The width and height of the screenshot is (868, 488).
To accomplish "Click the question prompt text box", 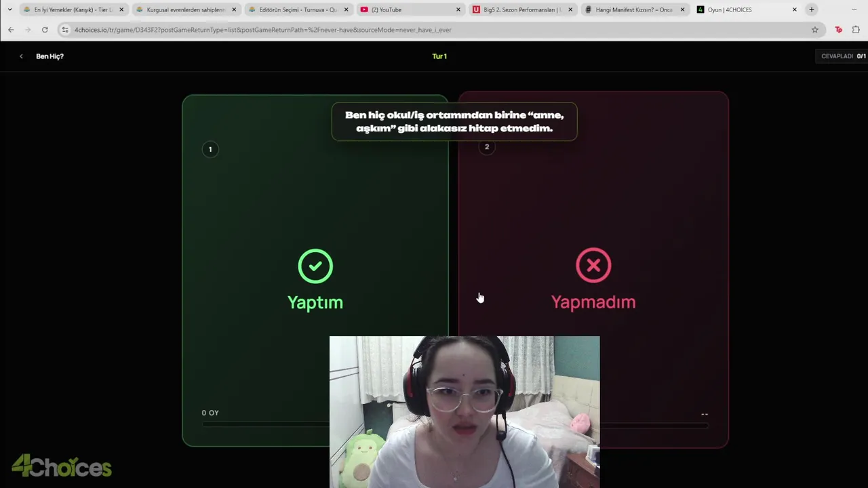I will 454,122.
